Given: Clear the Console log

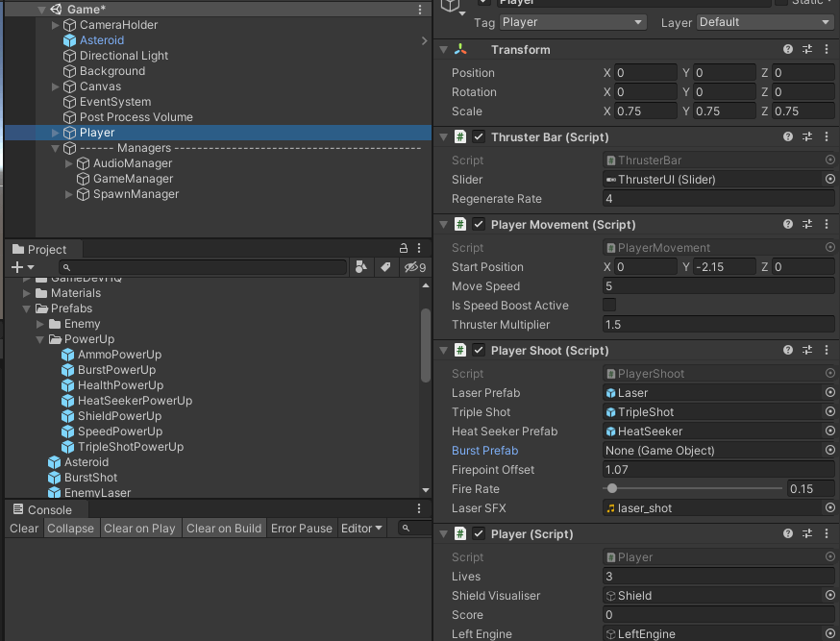Looking at the screenshot, I should (x=24, y=528).
